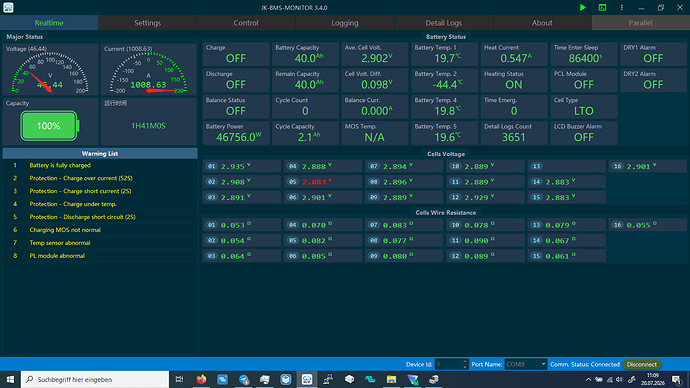Click the Battery Power 46756.0 W value
The image size is (690, 388).
coord(239,137)
